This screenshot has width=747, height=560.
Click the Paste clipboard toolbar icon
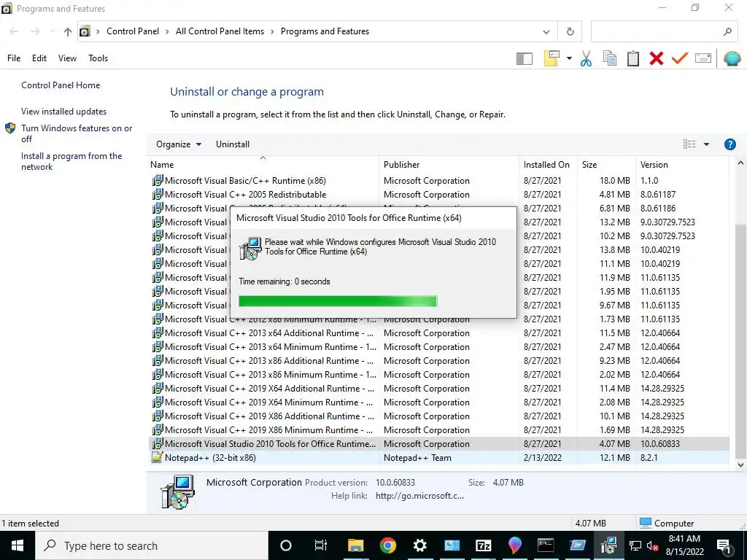(632, 58)
